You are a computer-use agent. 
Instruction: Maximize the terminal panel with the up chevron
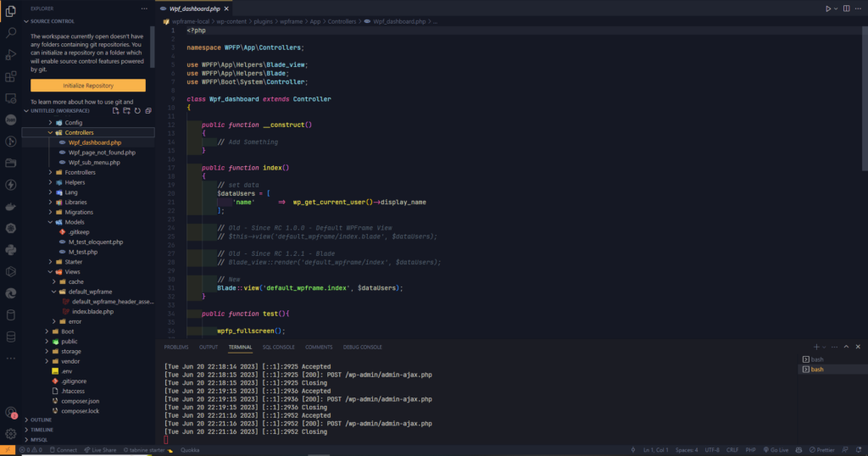coord(847,347)
